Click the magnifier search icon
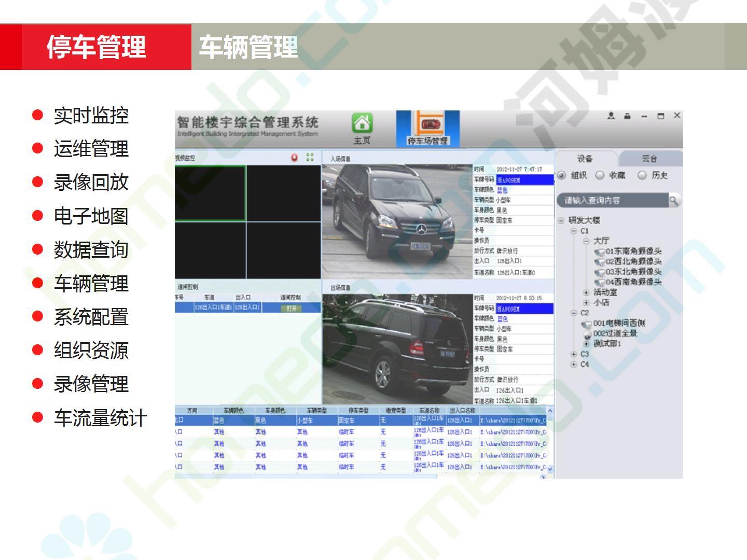747x560 pixels. [x=673, y=200]
